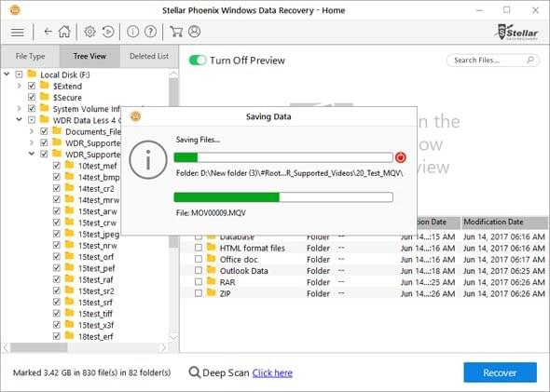
Task: Click the app icon in title bar
Action: pos(15,10)
